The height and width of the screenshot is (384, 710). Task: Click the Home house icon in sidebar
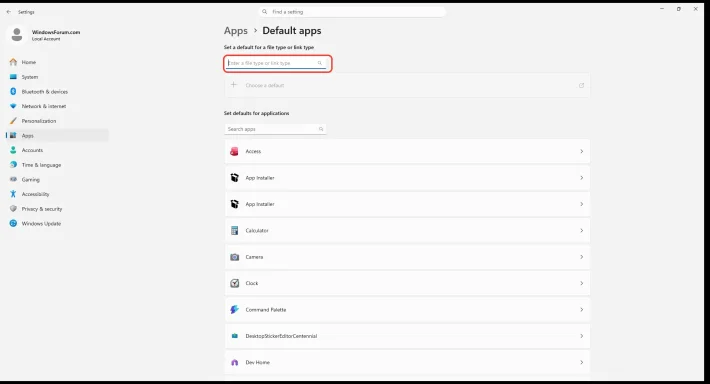(13, 62)
